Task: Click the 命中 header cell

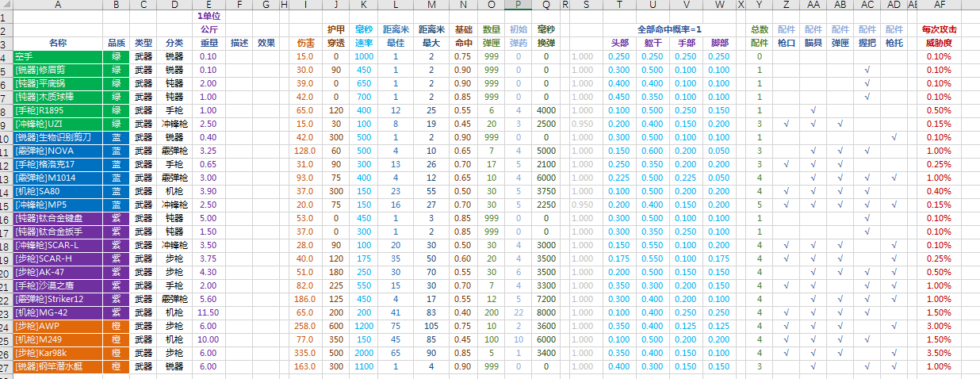Action: pyautogui.click(x=464, y=43)
